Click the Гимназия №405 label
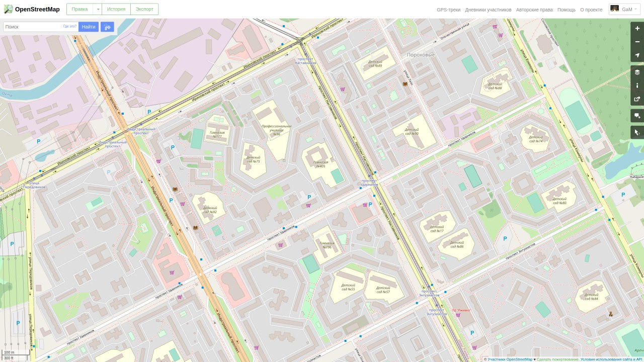 (x=321, y=164)
